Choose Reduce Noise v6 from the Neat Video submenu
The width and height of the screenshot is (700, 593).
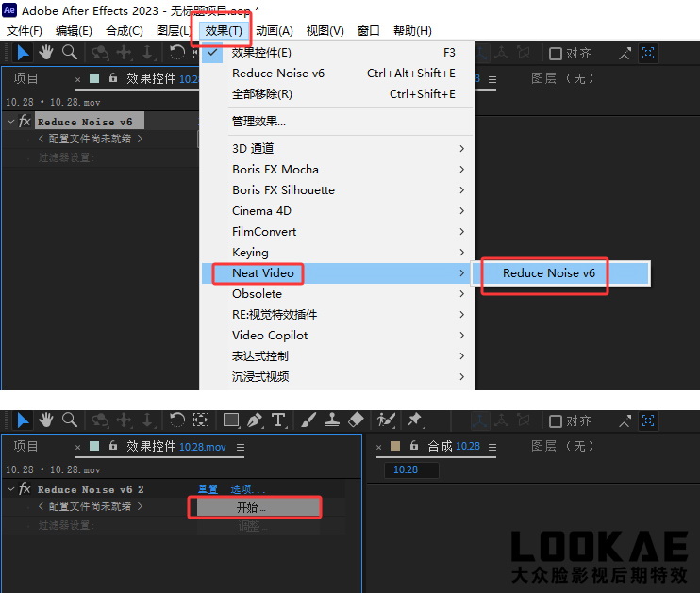pyautogui.click(x=548, y=272)
